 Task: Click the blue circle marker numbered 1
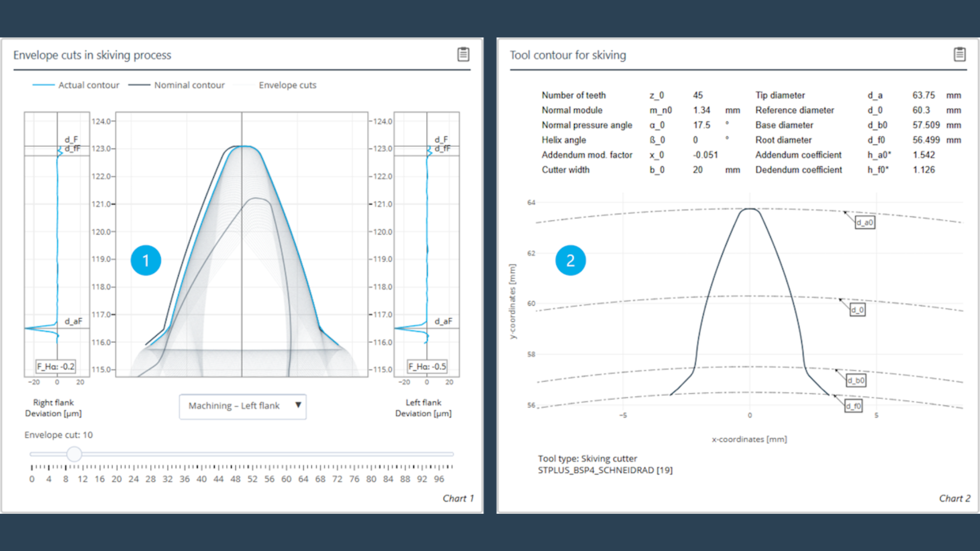(x=146, y=260)
